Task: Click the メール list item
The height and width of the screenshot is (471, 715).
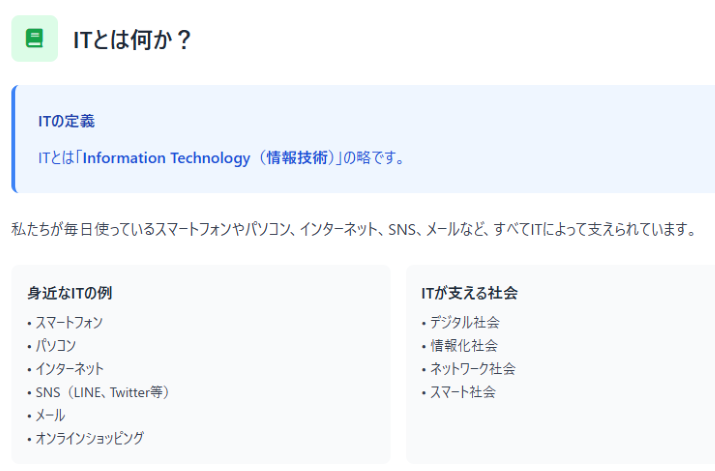Action: (x=50, y=414)
